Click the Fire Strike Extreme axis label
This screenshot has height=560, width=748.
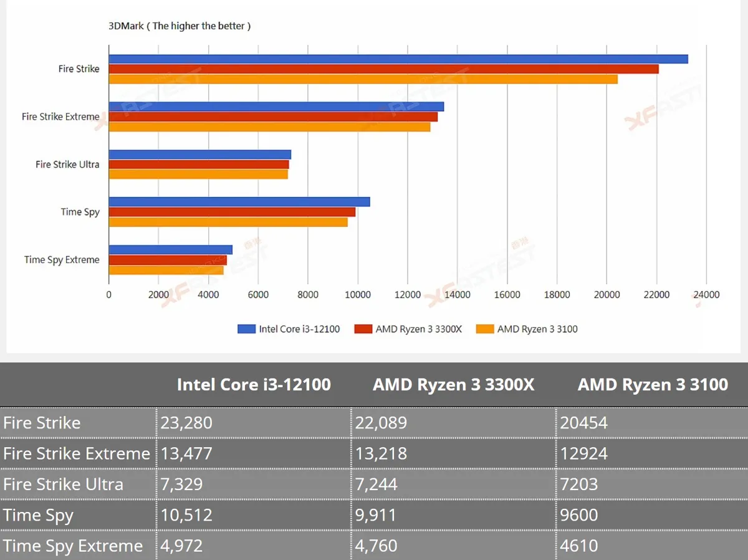pos(60,117)
